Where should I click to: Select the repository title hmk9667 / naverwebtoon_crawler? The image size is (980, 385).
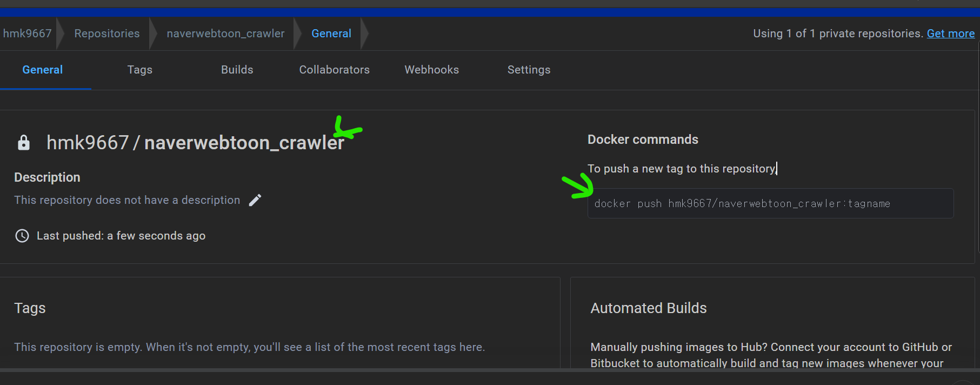pyautogui.click(x=195, y=143)
